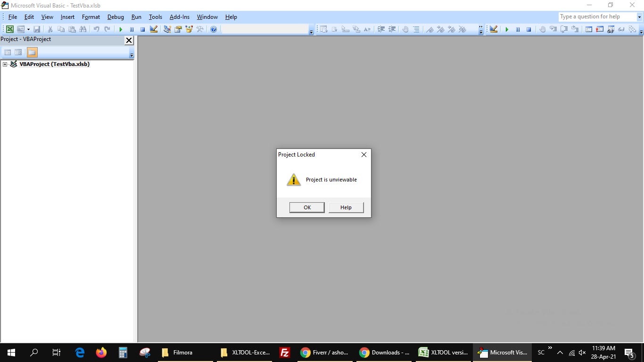
Task: Click the Outdent icon in Edit toolbar
Action: pos(392,29)
